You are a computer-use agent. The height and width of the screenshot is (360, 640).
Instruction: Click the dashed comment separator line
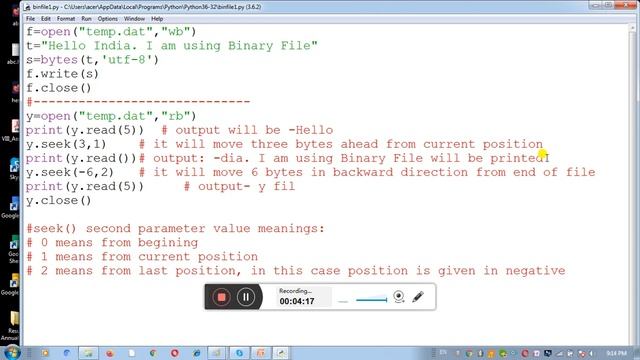(x=138, y=102)
